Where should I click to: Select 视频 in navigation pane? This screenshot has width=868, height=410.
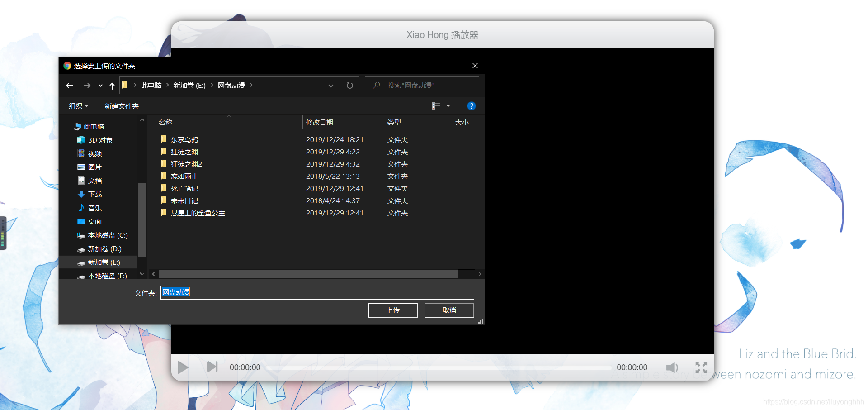94,154
